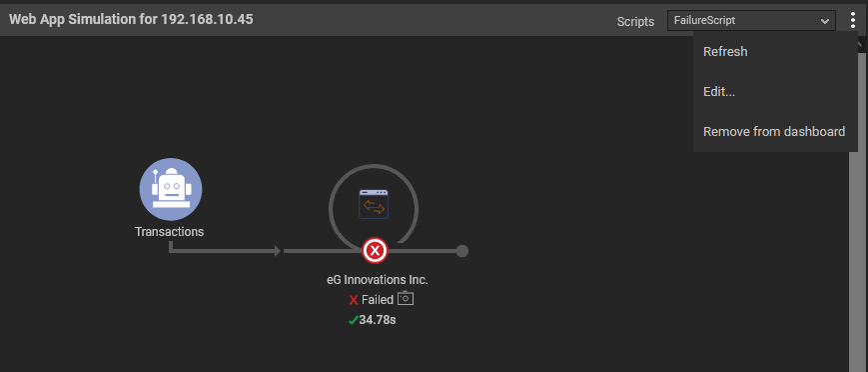The width and height of the screenshot is (868, 372).
Task: Open the three-dot options menu
Action: (852, 21)
